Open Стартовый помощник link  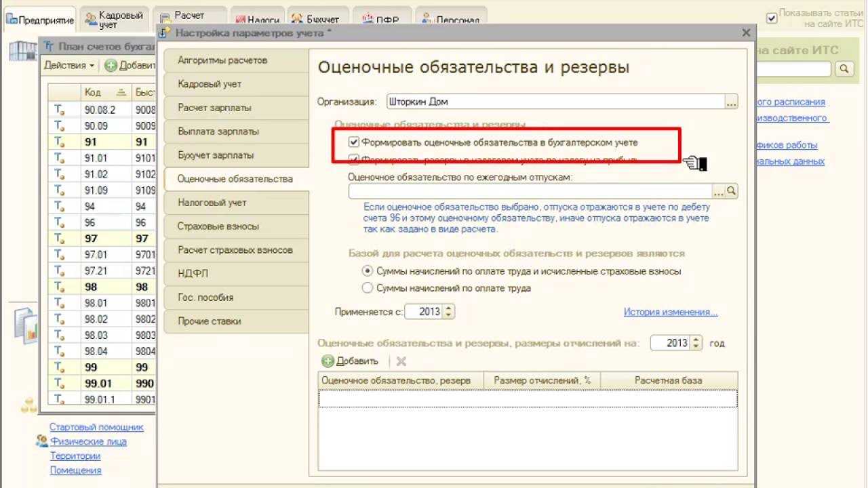96,427
